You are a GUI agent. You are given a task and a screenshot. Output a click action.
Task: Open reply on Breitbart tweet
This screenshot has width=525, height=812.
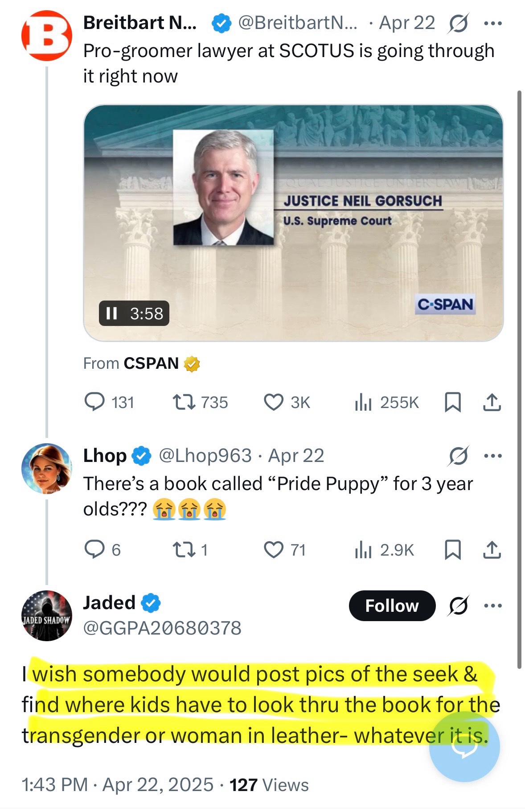coord(94,402)
